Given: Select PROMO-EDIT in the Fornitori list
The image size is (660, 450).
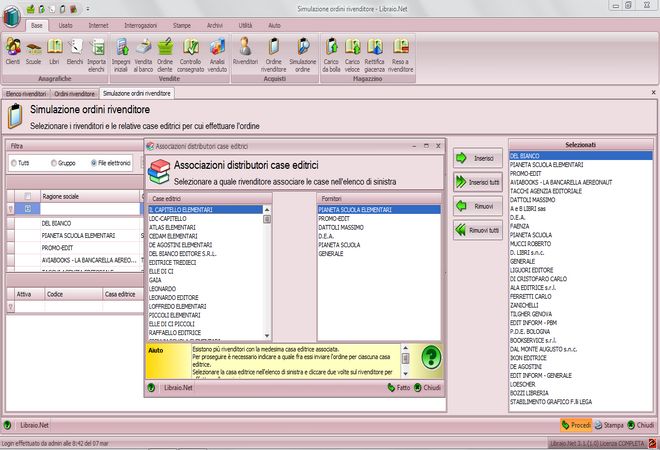Looking at the screenshot, I should click(x=378, y=218).
